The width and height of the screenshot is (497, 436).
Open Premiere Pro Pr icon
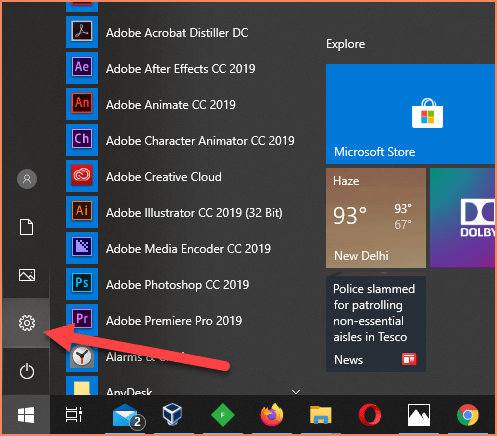82,320
